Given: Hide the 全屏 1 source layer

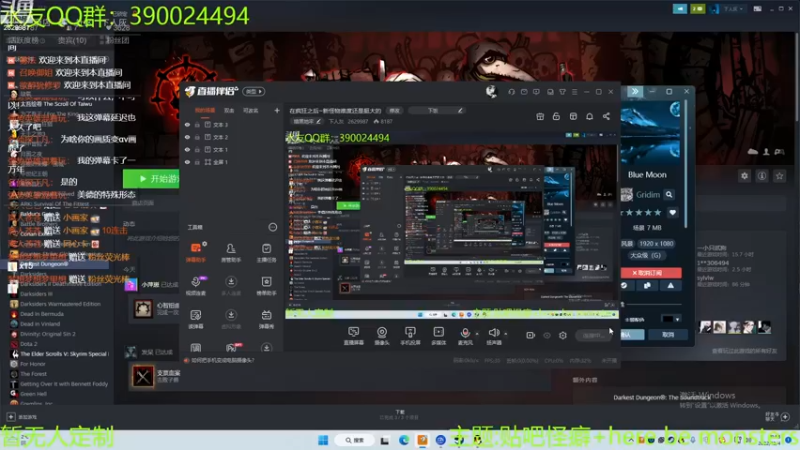Looking at the screenshot, I should 187,162.
